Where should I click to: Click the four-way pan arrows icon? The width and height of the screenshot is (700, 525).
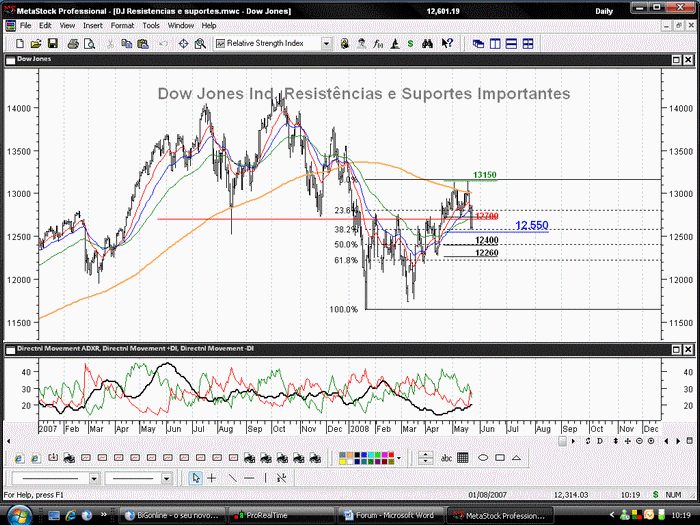point(628,441)
